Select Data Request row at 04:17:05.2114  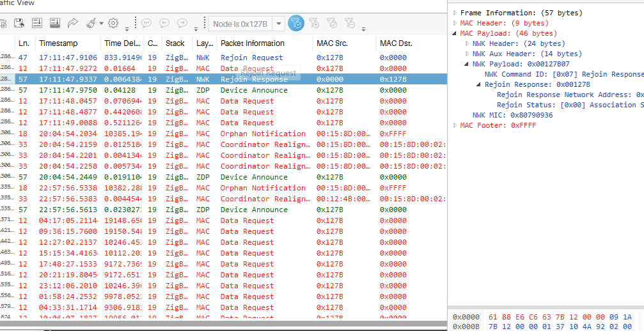coord(223,220)
